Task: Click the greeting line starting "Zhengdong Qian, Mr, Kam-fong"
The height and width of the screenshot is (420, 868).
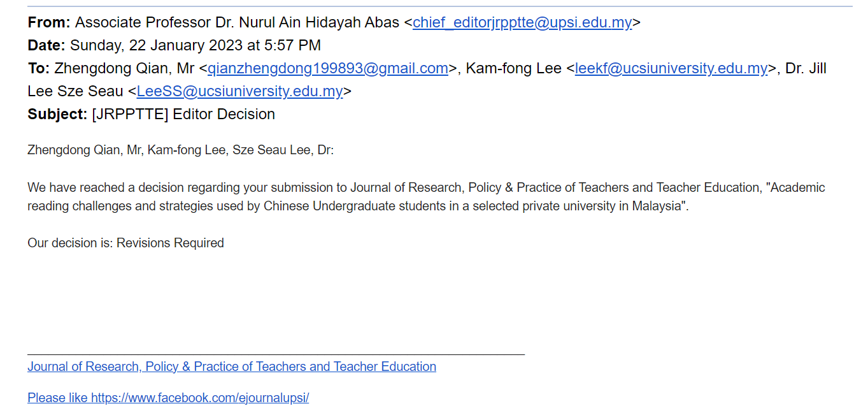Action: (180, 150)
